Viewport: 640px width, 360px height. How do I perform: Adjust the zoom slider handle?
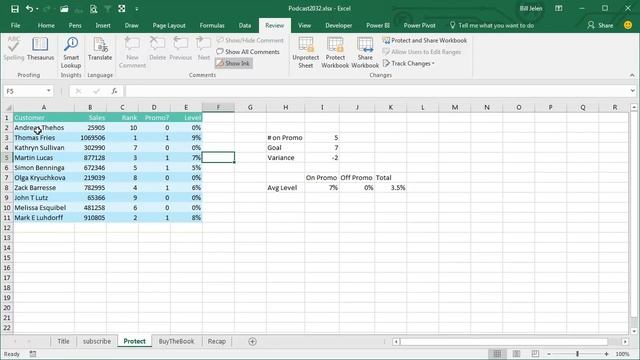[578, 354]
